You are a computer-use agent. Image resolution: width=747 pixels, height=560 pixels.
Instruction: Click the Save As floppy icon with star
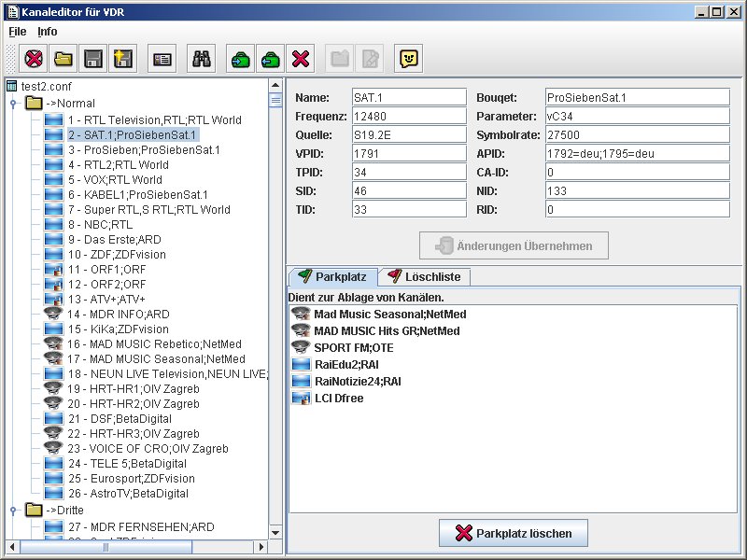[x=121, y=59]
